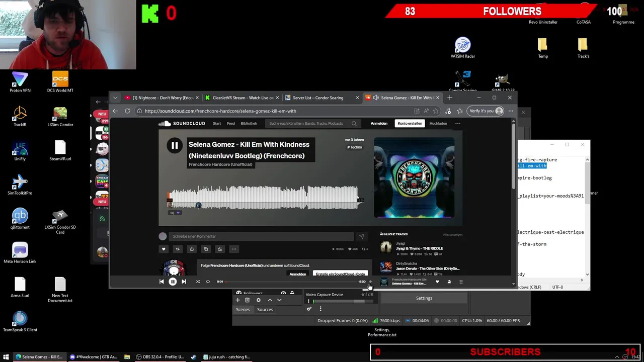Viewport: 644px width, 362px height.
Task: Open Jiyagi & Thymo - THE RIDDLE track
Action: point(420,248)
